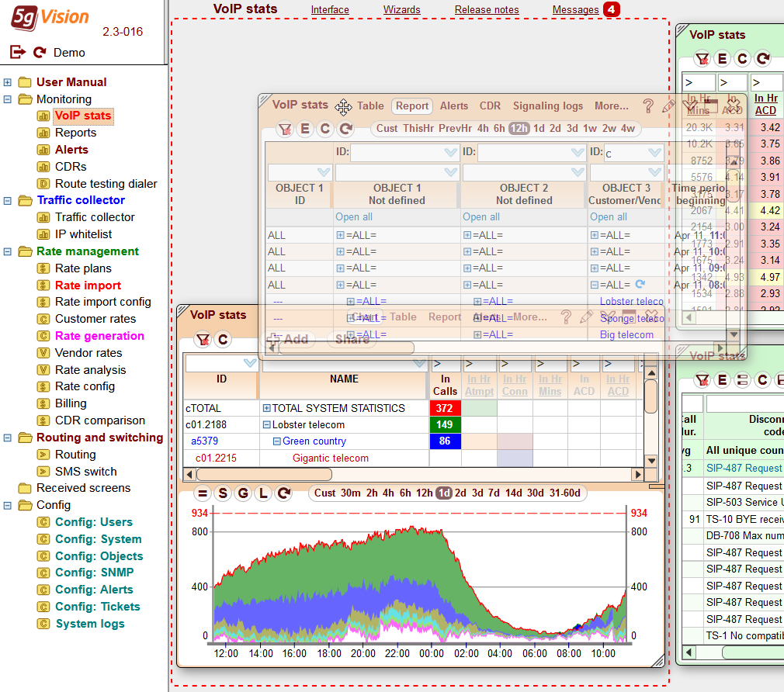Switch to the Table tab

click(370, 106)
